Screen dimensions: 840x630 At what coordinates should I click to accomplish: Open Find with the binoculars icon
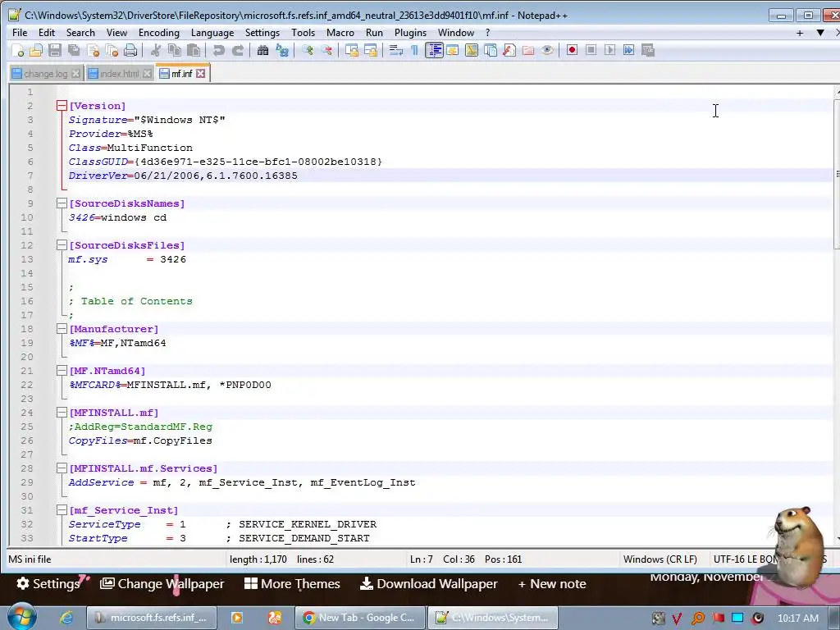coord(262,50)
